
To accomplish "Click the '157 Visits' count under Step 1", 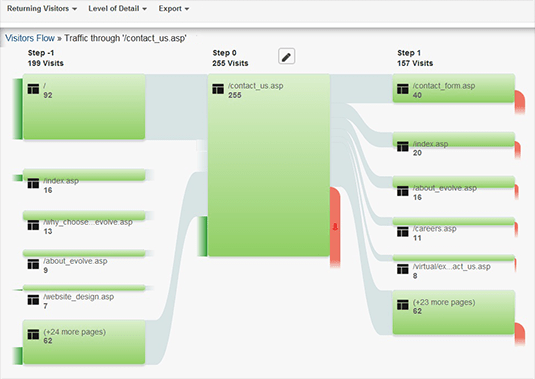I will [415, 63].
